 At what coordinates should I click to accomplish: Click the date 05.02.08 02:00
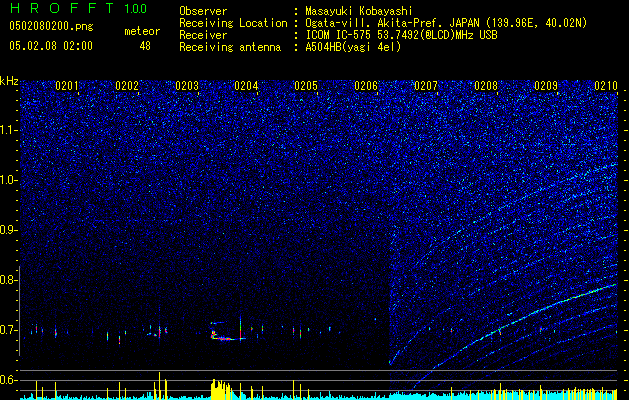(x=51, y=46)
